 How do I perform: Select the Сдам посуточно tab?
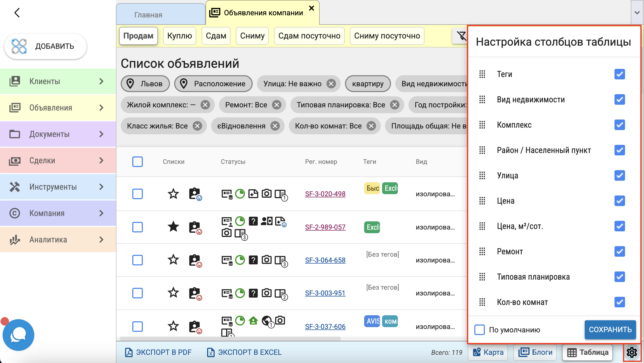[x=309, y=36]
